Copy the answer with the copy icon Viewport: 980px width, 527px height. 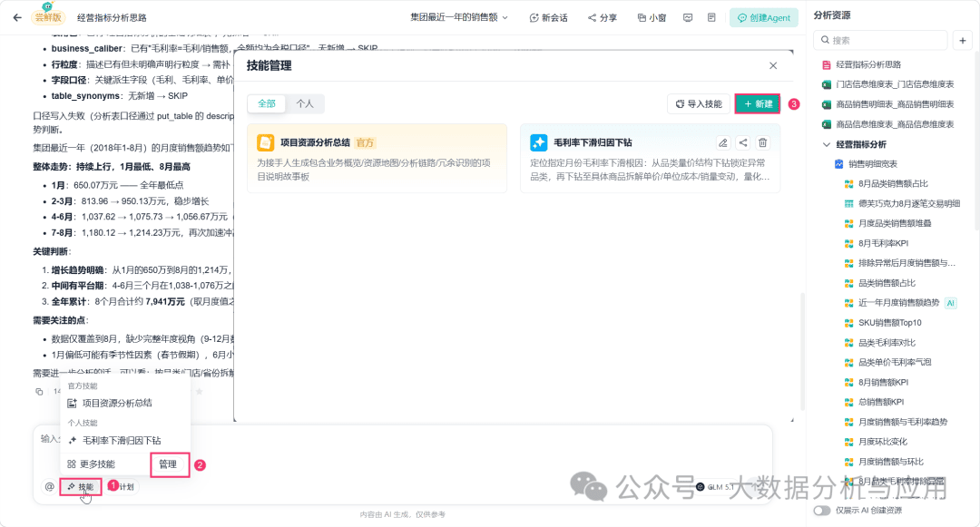(x=39, y=392)
